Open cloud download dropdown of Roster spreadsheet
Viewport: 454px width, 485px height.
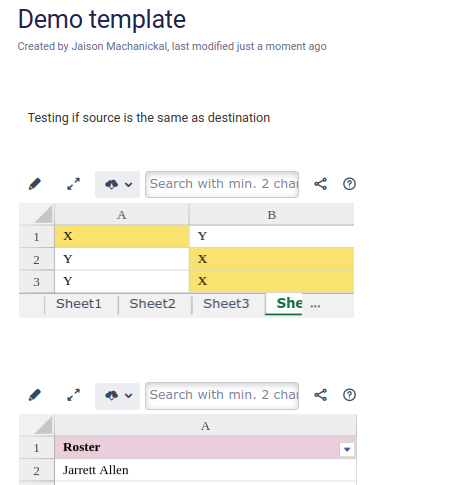117,396
